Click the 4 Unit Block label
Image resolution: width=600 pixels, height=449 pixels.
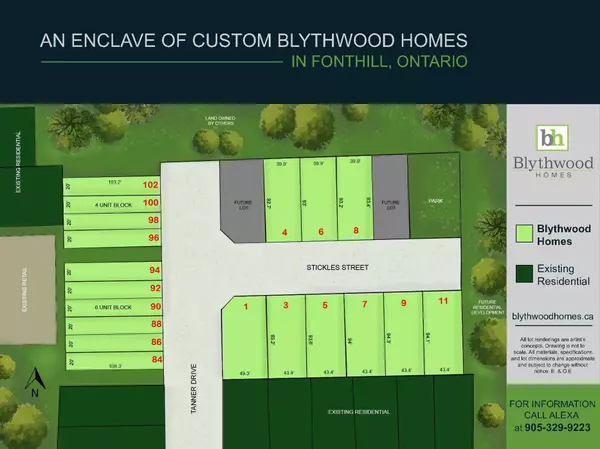click(x=113, y=205)
